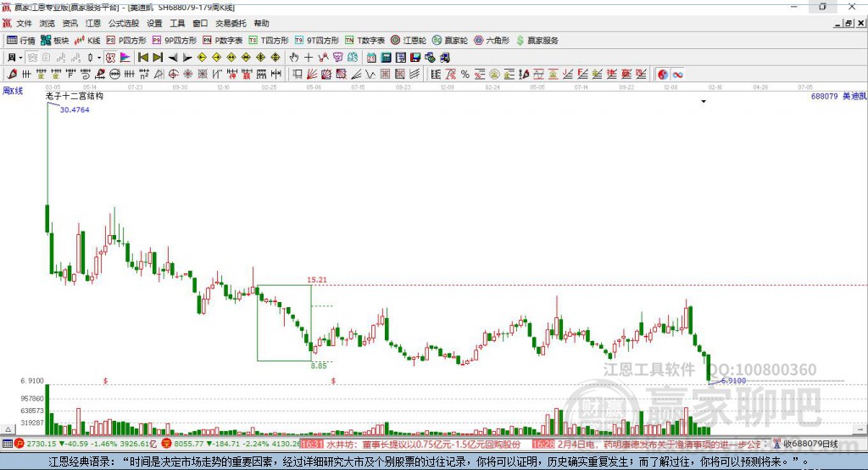The height and width of the screenshot is (470, 868).
Task: Select the red pencil drawing tool
Action: [x=12, y=74]
